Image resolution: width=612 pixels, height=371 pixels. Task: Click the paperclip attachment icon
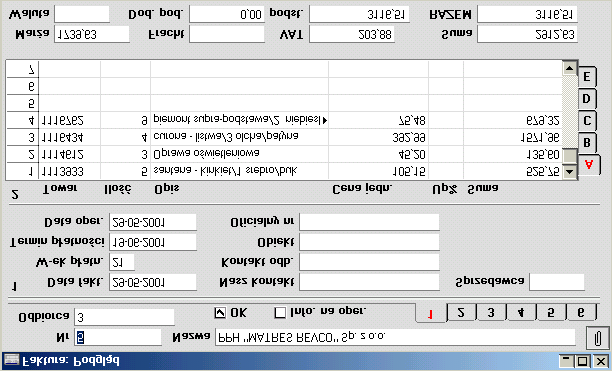pyautogui.click(x=597, y=338)
